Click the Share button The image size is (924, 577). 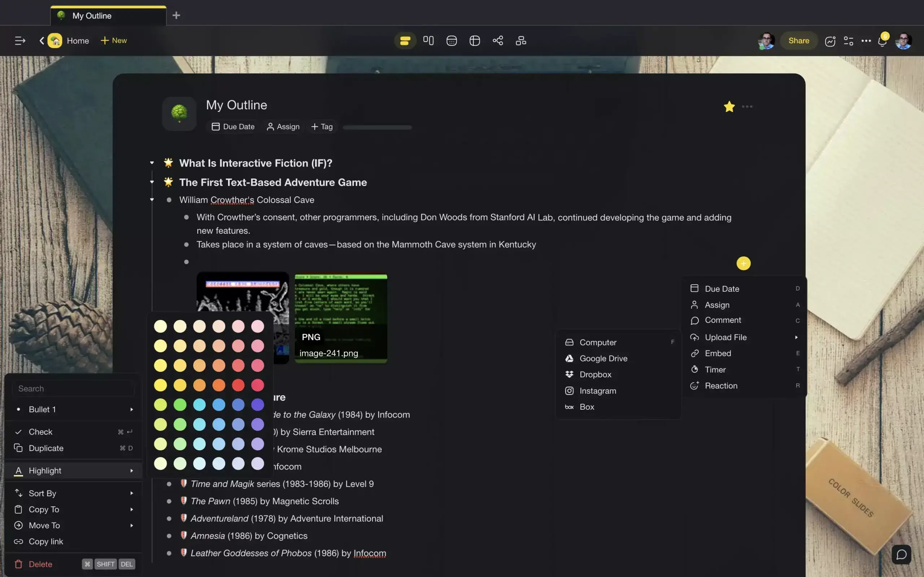(798, 40)
